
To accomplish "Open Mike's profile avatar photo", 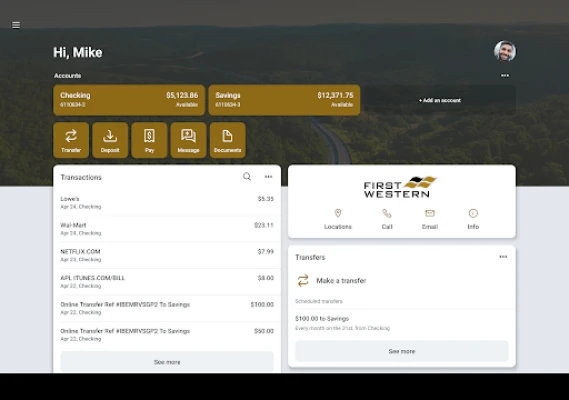I will pyautogui.click(x=505, y=51).
